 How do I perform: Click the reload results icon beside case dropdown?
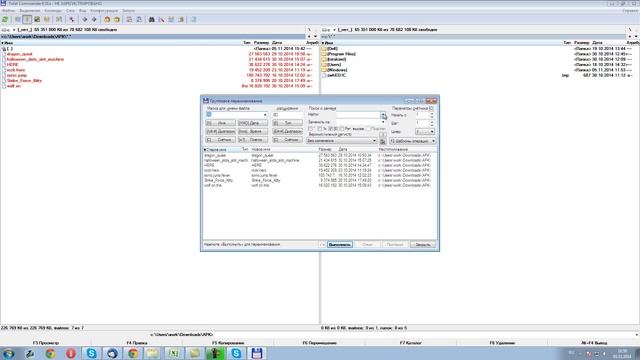pos(382,141)
